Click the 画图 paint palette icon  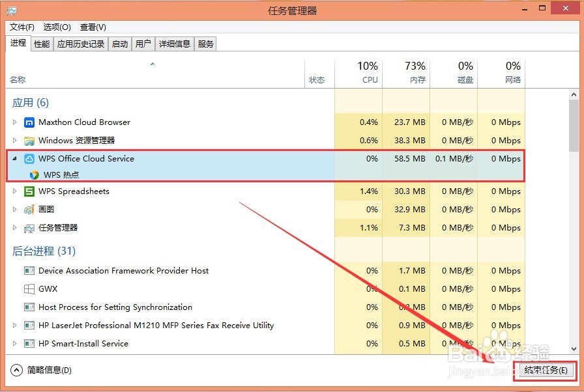click(x=29, y=210)
